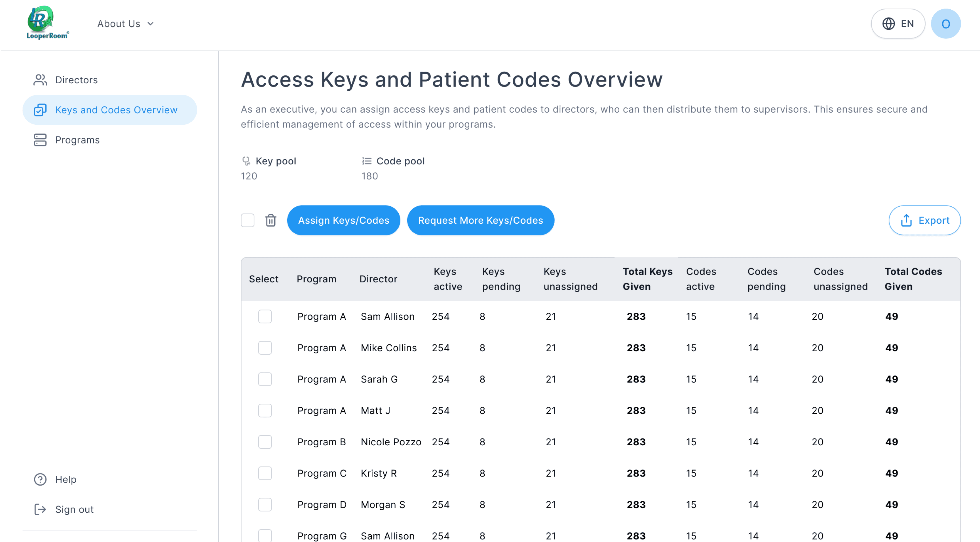Click the Keys unassigned column header
The width and height of the screenshot is (980, 542).
pyautogui.click(x=571, y=279)
